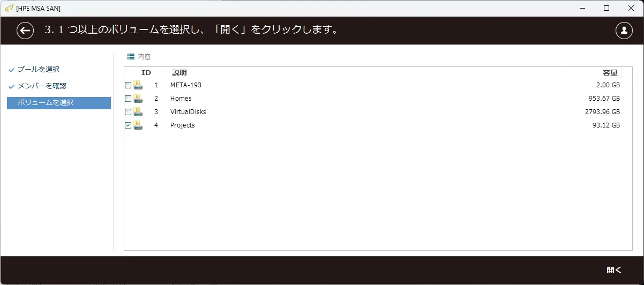644x285 pixels.
Task: Check the META-193 volume checkbox
Action: [x=128, y=85]
